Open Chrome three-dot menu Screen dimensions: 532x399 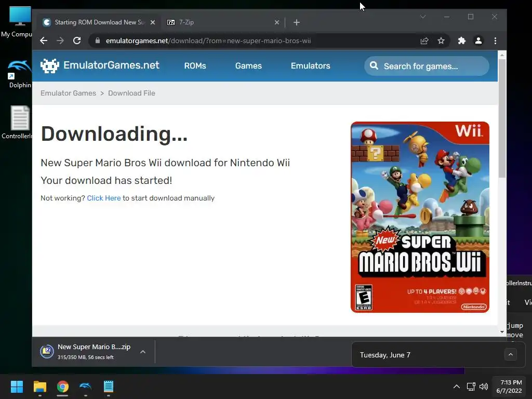495,41
